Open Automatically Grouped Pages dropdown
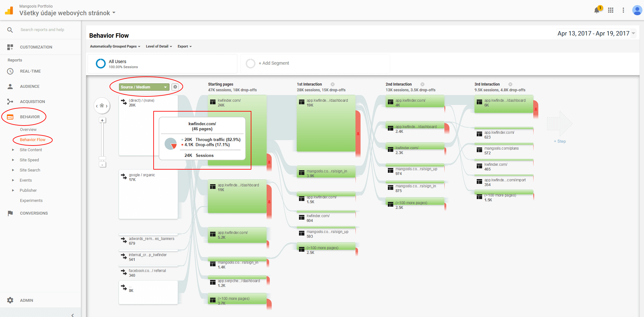The width and height of the screenshot is (644, 317). [x=115, y=47]
